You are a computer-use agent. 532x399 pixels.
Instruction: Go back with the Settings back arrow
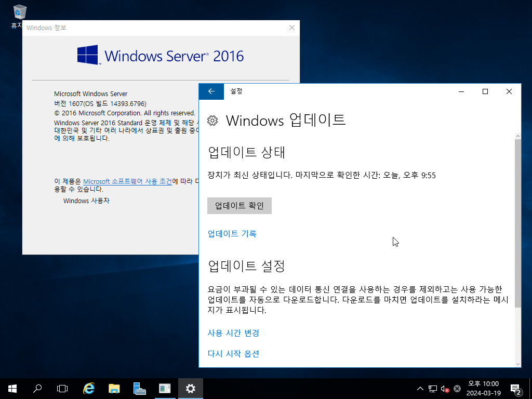(211, 91)
